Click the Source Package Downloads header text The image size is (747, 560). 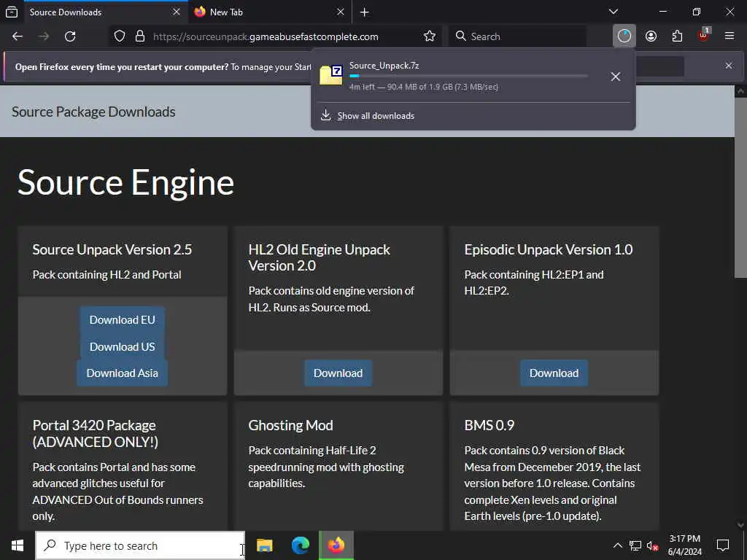coord(93,112)
